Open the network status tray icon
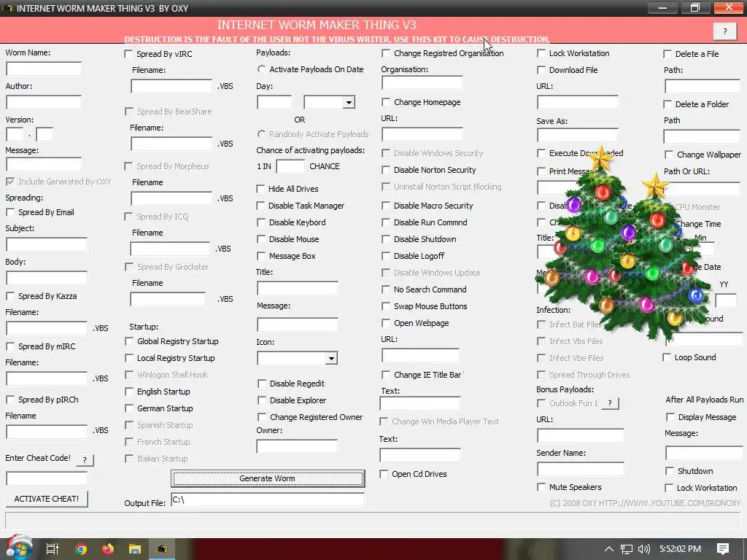Viewport: 747px width, 560px height. coord(627,549)
